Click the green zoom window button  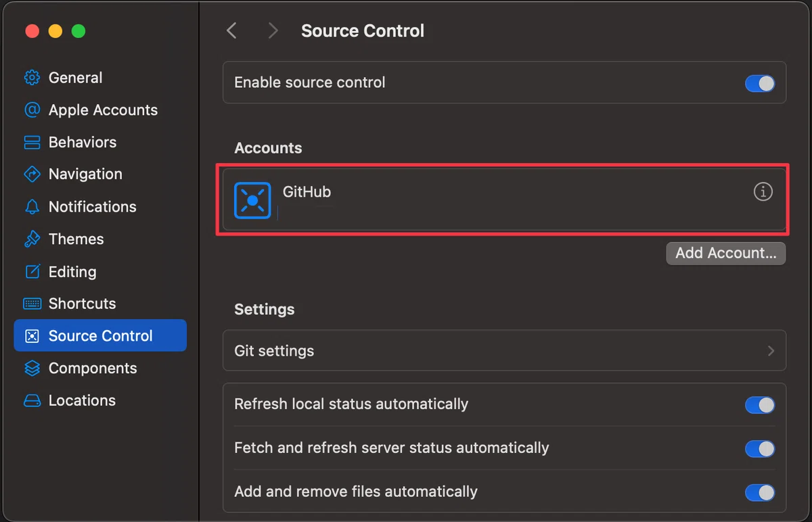tap(78, 31)
